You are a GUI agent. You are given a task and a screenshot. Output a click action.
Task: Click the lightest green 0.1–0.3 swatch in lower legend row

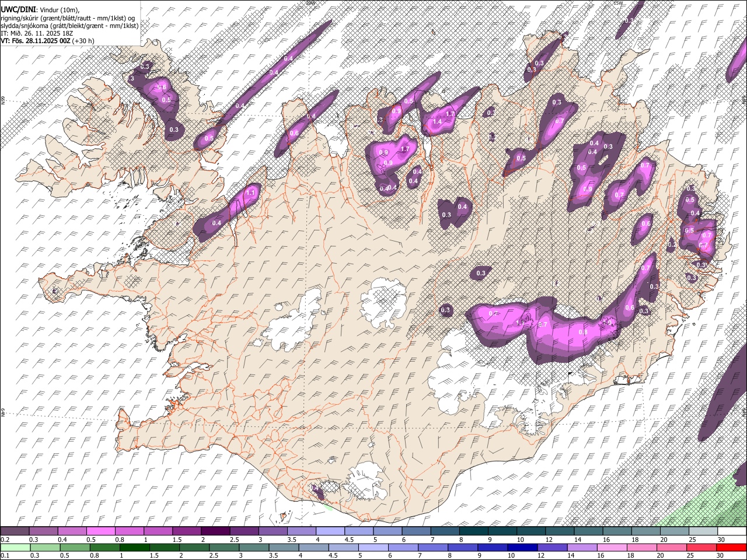(15, 548)
